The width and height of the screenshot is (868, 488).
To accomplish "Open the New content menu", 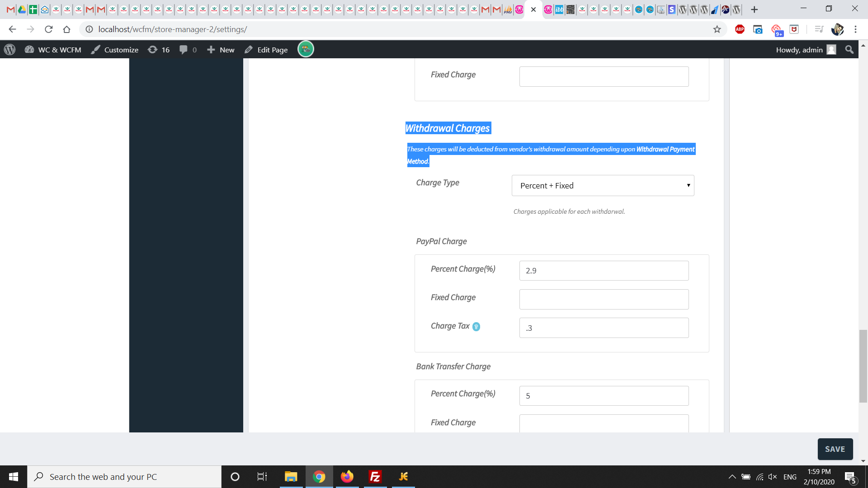I will click(x=221, y=50).
